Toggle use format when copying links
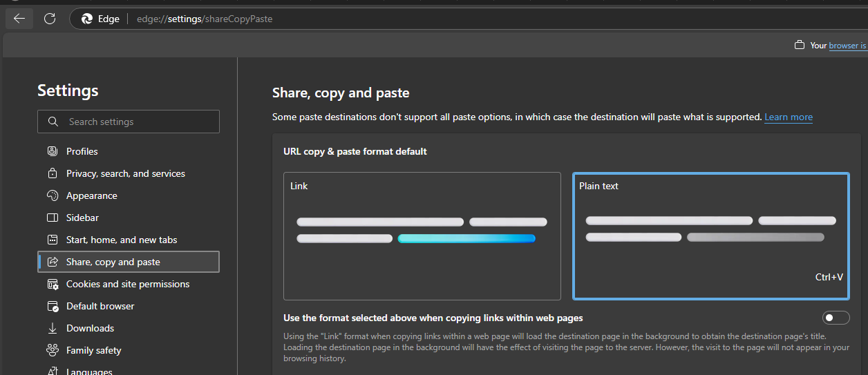 [836, 318]
